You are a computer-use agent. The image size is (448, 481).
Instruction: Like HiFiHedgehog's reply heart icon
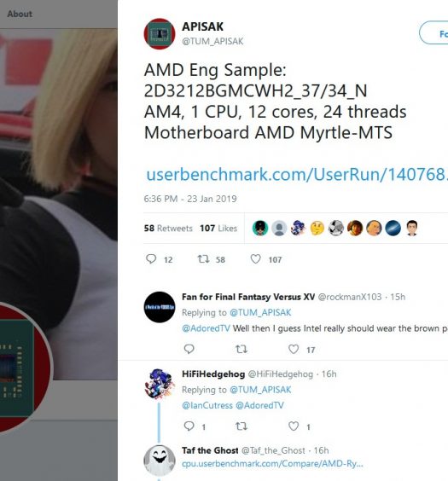click(294, 426)
